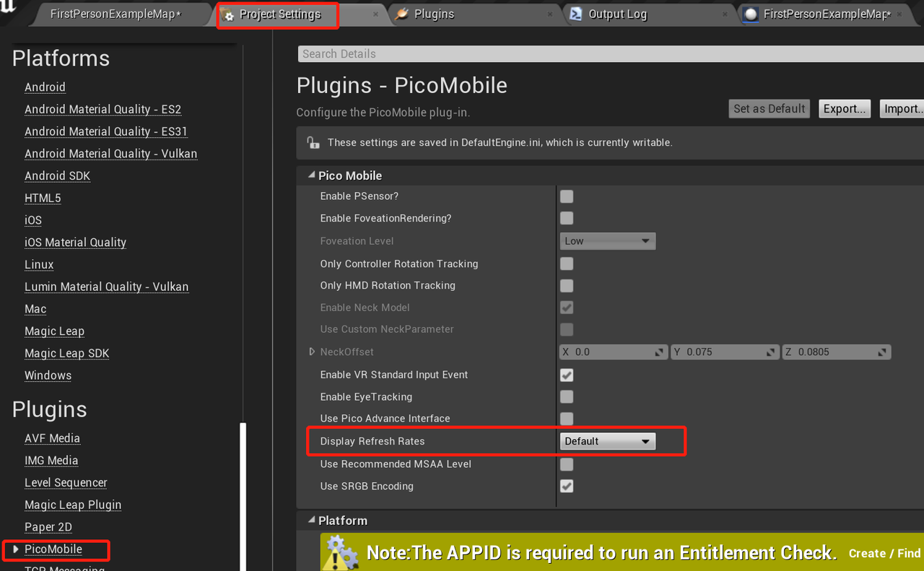Screen dimensions: 924x571
Task: Click NeckOffset Y value field
Action: pos(724,352)
